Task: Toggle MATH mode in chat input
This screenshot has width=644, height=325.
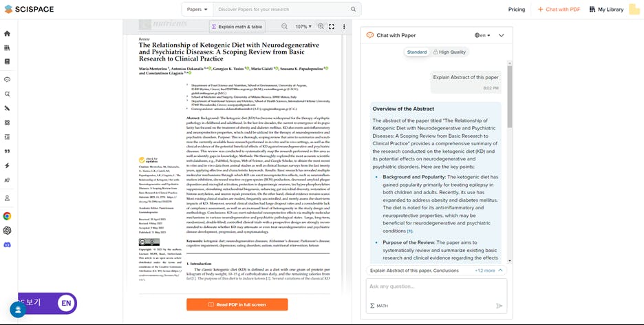Action: pos(379,306)
